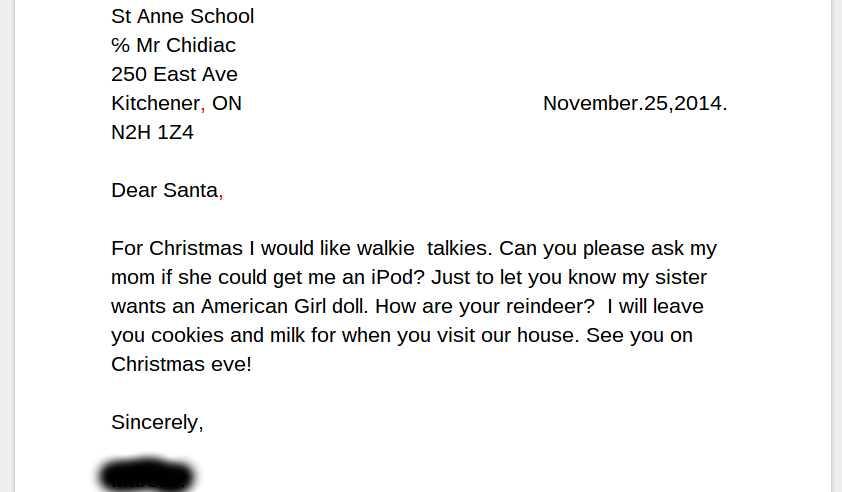The height and width of the screenshot is (492, 842).
Task: Click "Christmas eve!" on the last paragraph line
Action: pos(181,365)
